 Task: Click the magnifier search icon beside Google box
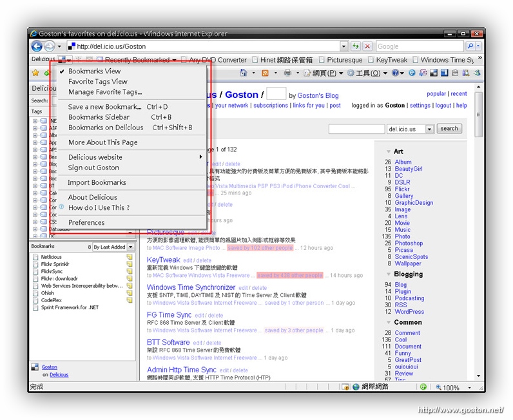470,46
